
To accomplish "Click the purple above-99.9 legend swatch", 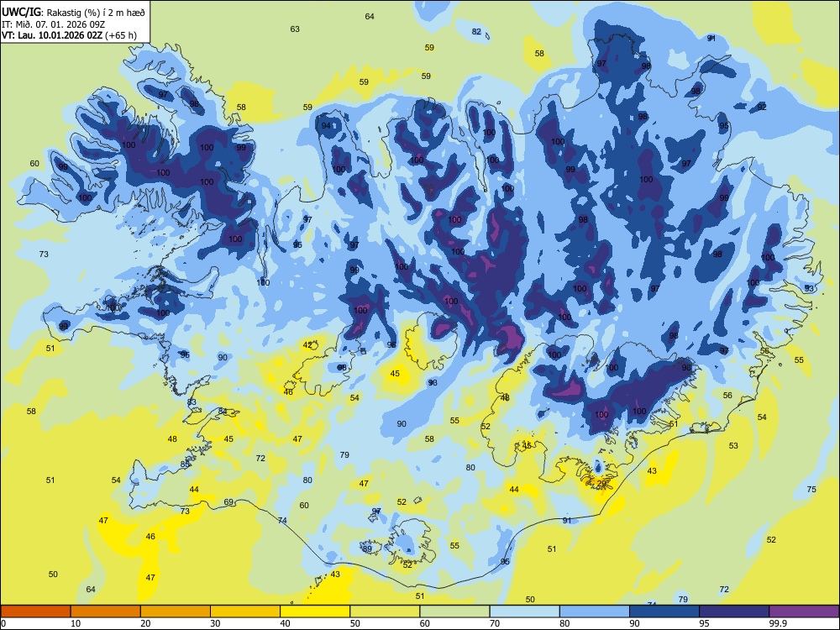I will coord(804,612).
